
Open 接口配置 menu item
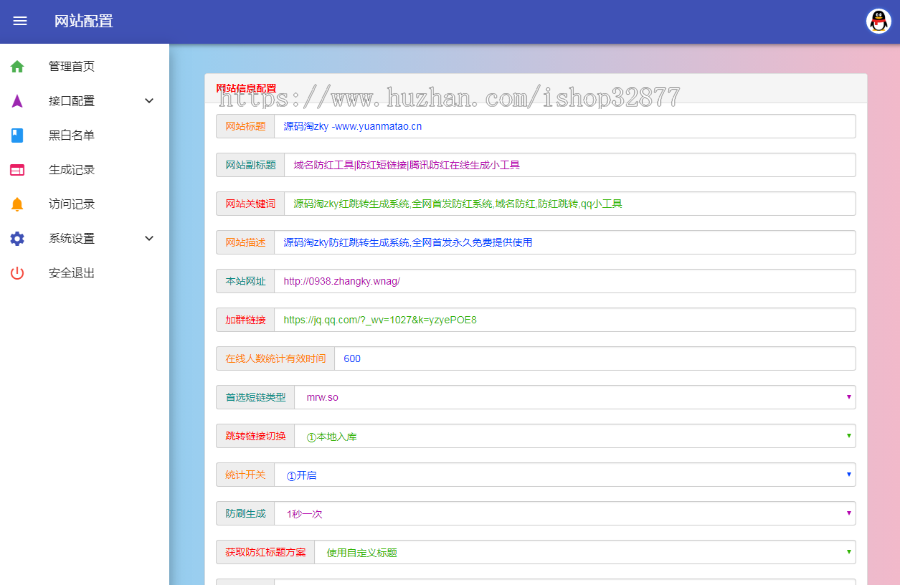pos(84,101)
